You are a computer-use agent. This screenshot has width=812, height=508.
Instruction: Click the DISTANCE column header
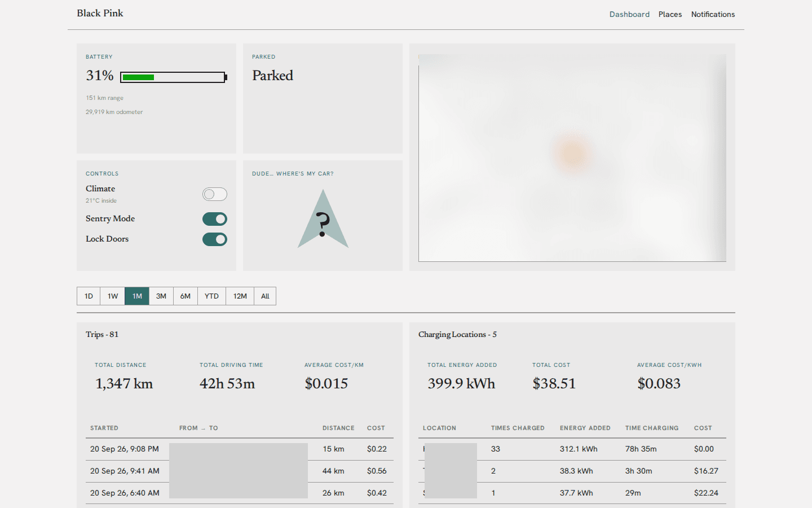pyautogui.click(x=338, y=428)
